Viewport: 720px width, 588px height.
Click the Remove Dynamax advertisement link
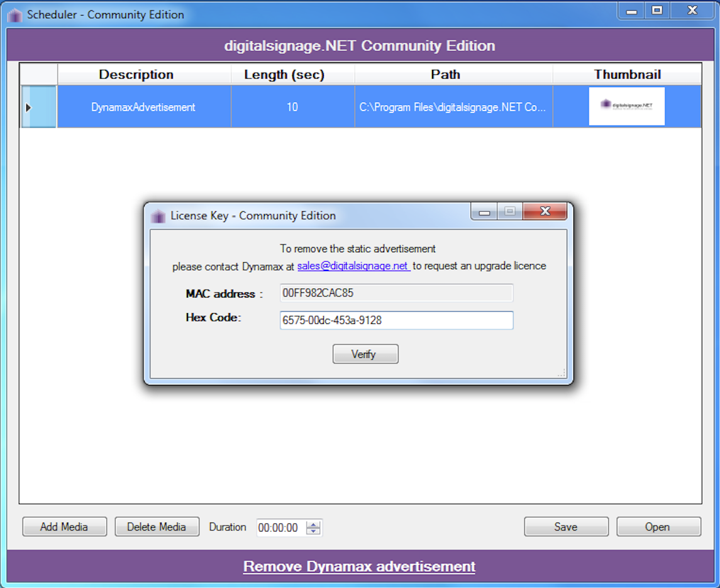pyautogui.click(x=359, y=567)
